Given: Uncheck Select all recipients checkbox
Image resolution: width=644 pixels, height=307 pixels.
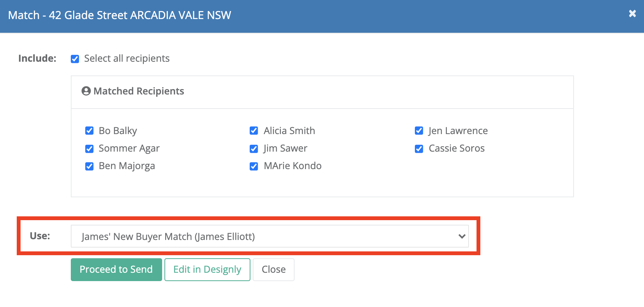Looking at the screenshot, I should tap(75, 59).
